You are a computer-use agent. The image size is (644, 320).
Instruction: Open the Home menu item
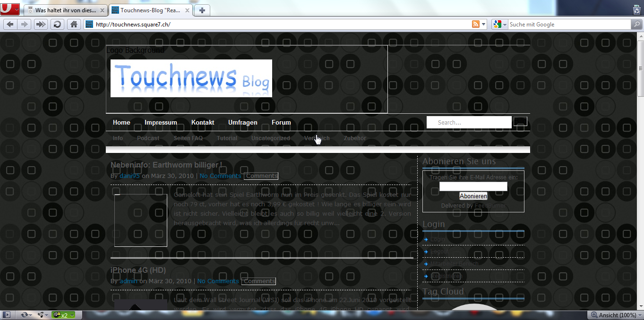pos(121,122)
